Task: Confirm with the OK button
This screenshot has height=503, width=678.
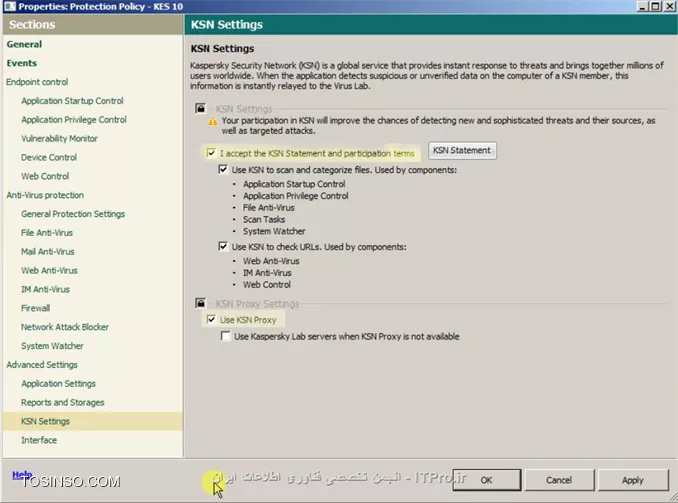Action: [x=486, y=480]
